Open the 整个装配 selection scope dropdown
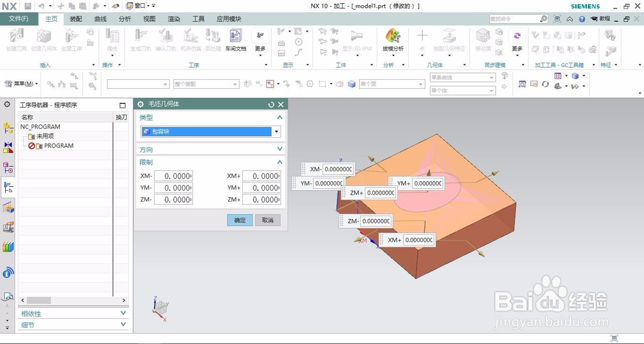Image resolution: width=644 pixels, height=344 pixels. point(206,84)
